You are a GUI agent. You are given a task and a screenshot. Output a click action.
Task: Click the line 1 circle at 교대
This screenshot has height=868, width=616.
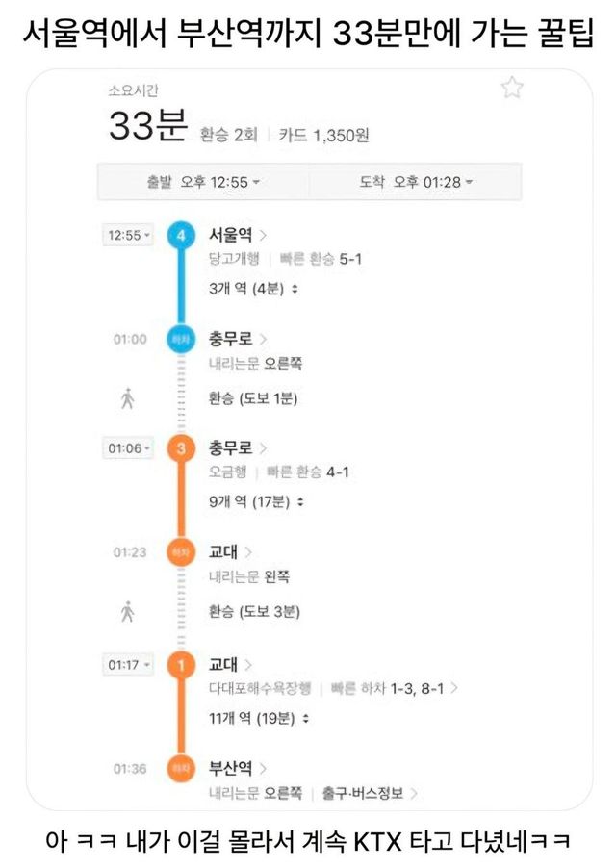click(180, 665)
